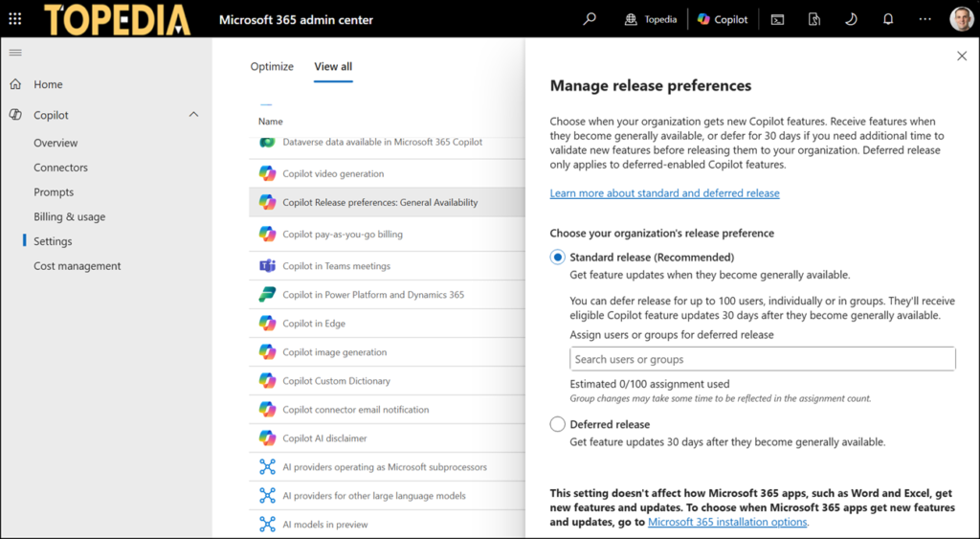Click Microsoft 365 admin center title
The image size is (980, 539).
point(296,19)
